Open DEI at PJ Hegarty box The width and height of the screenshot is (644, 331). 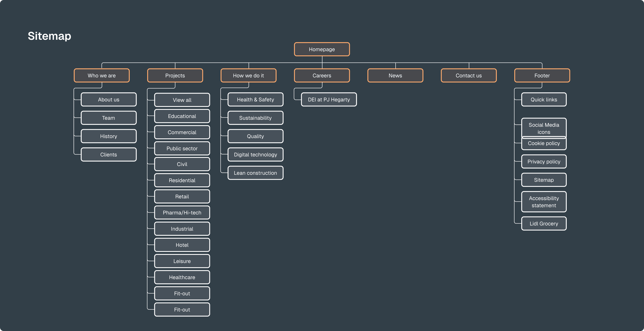click(x=329, y=100)
